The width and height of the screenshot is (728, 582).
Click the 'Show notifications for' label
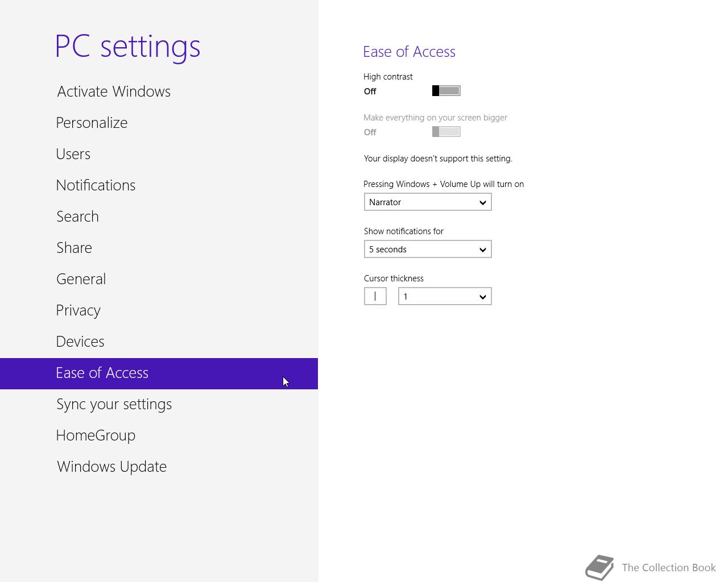coord(404,231)
